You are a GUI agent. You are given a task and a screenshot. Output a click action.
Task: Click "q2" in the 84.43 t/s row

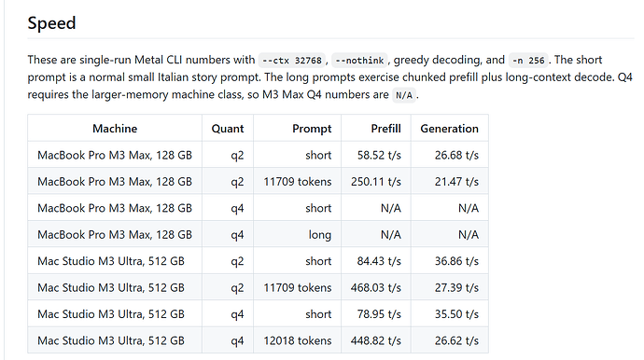click(x=237, y=261)
